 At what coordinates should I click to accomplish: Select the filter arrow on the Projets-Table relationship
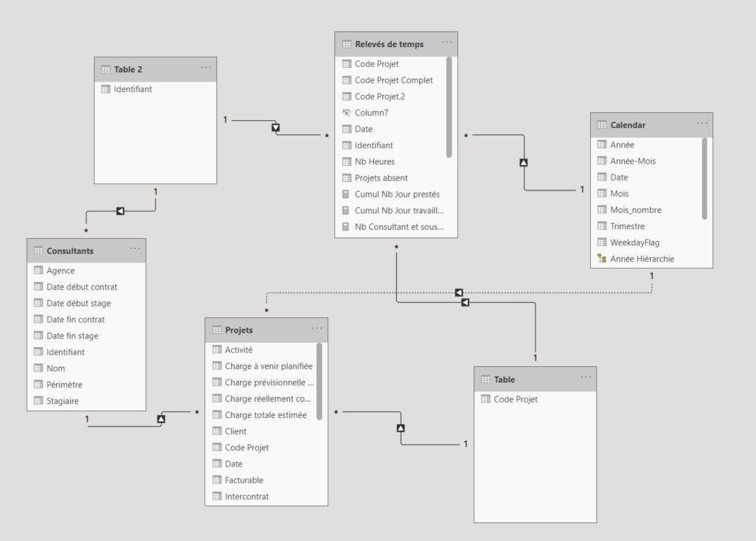click(x=400, y=428)
